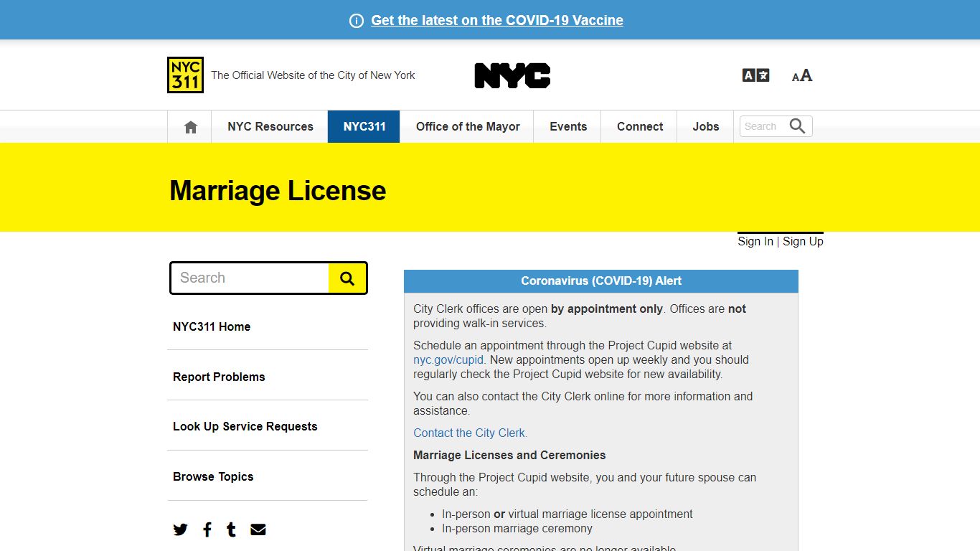Viewport: 980px width, 551px height.
Task: Open the Jobs menu item
Action: [x=706, y=126]
